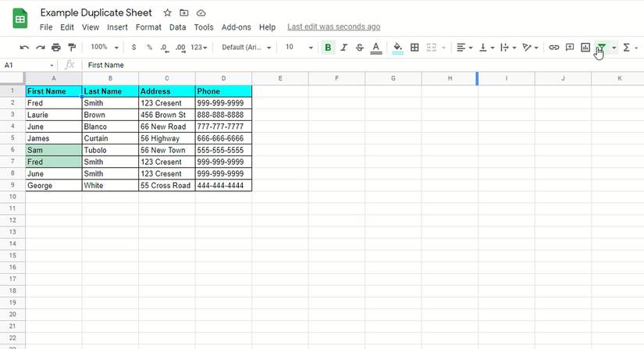Click the Undo arrow icon
Viewport: 644px width, 349px height.
tap(24, 48)
